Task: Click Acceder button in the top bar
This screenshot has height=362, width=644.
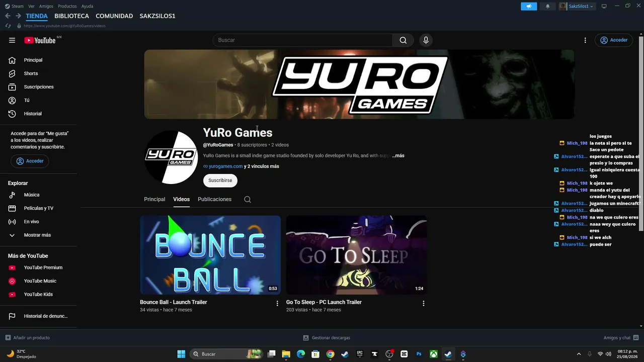Action: coord(614,40)
